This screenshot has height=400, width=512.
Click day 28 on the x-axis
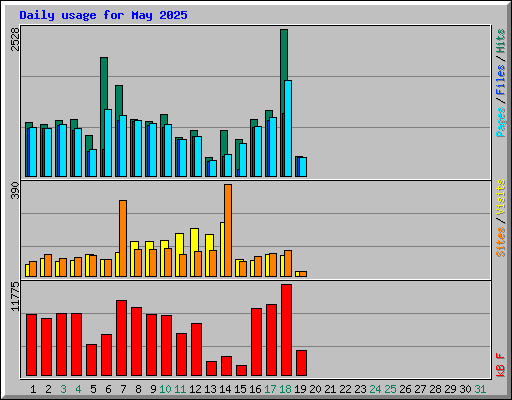(x=435, y=389)
